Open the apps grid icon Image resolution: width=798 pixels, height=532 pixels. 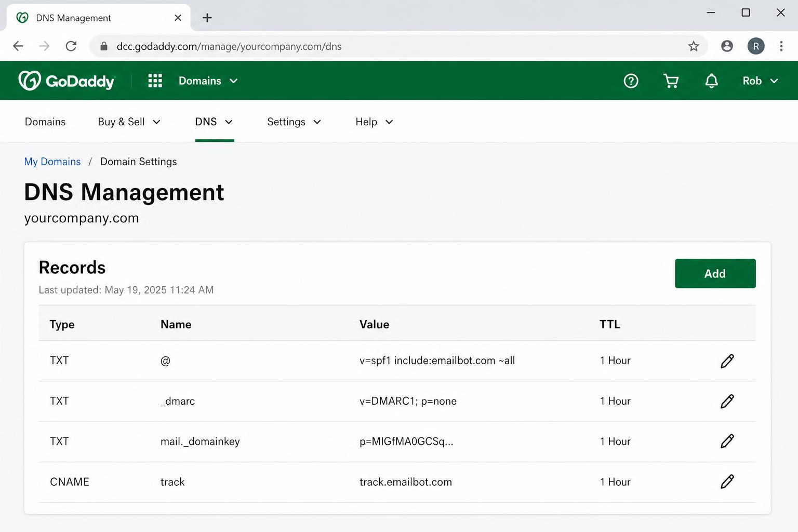pos(155,81)
